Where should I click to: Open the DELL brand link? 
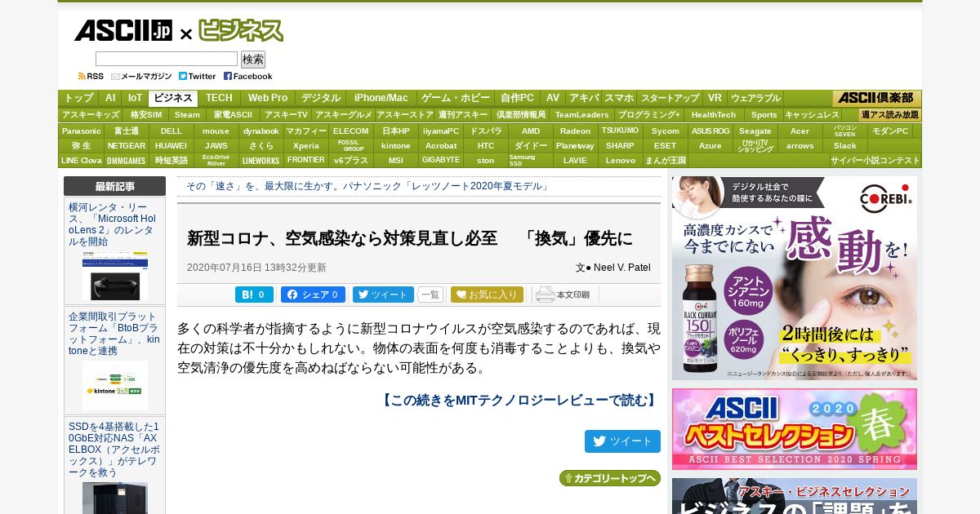(x=171, y=131)
